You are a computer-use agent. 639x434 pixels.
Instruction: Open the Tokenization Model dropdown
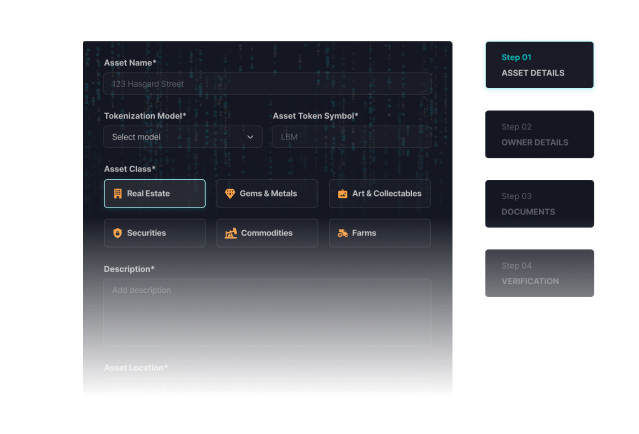[183, 137]
